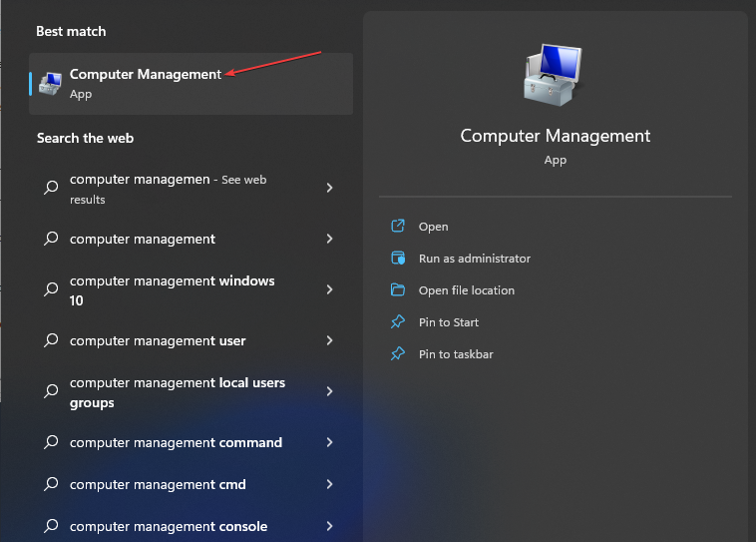
Task: Click search icon beside 'computer management' suggestion
Action: pos(51,239)
